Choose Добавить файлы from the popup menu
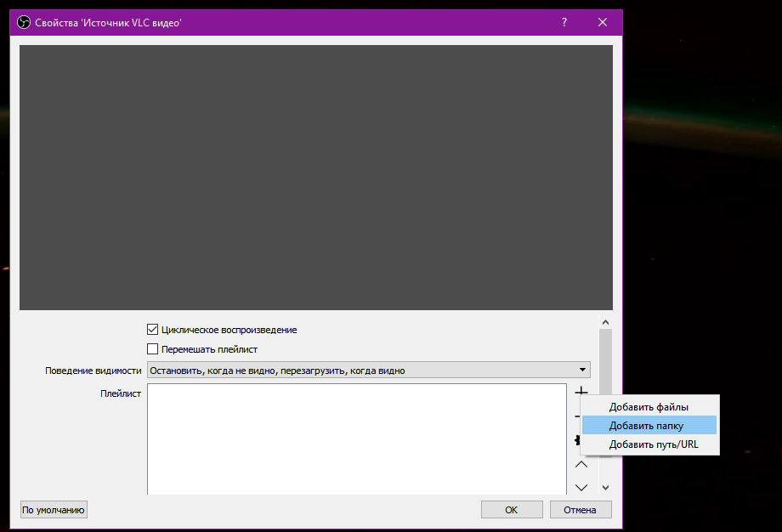Screen dimensions: 782x532 click(x=649, y=407)
